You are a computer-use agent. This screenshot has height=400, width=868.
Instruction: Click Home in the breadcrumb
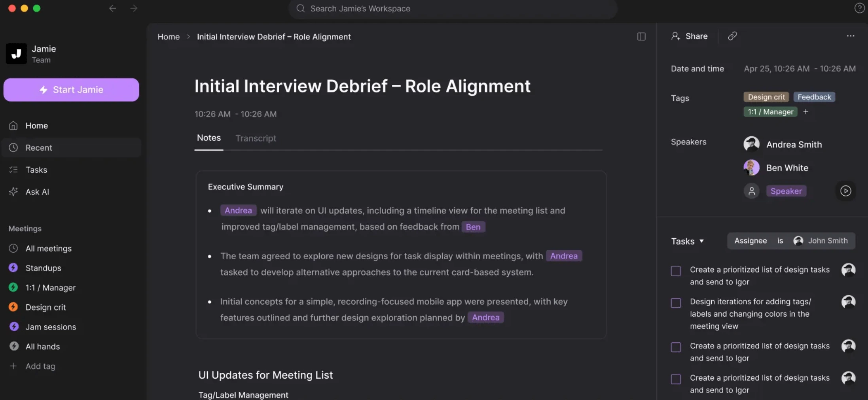169,37
